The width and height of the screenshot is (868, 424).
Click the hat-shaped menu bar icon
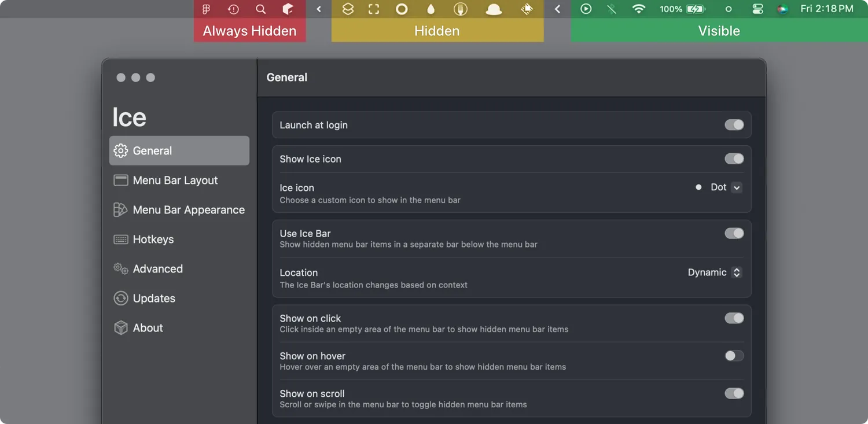(x=494, y=9)
